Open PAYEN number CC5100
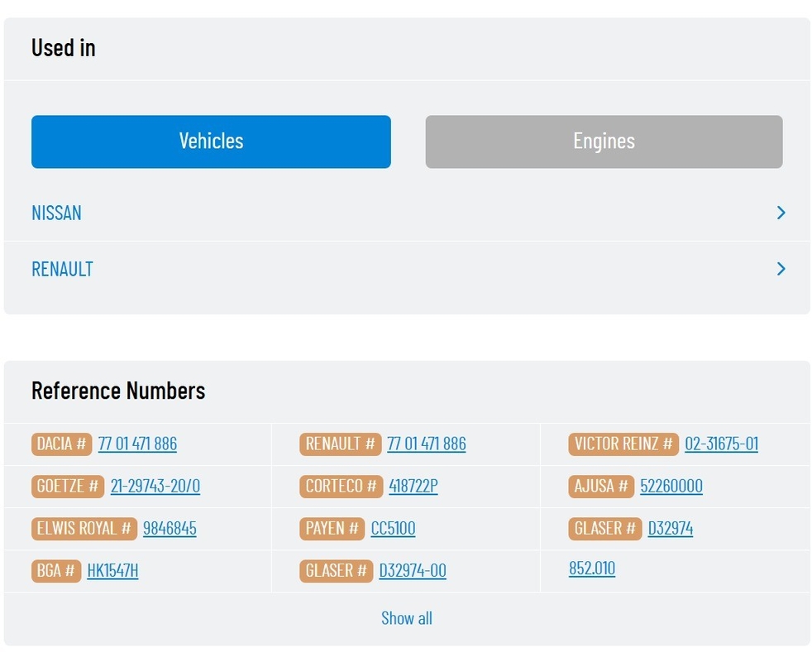The height and width of the screenshot is (662, 812). click(393, 528)
